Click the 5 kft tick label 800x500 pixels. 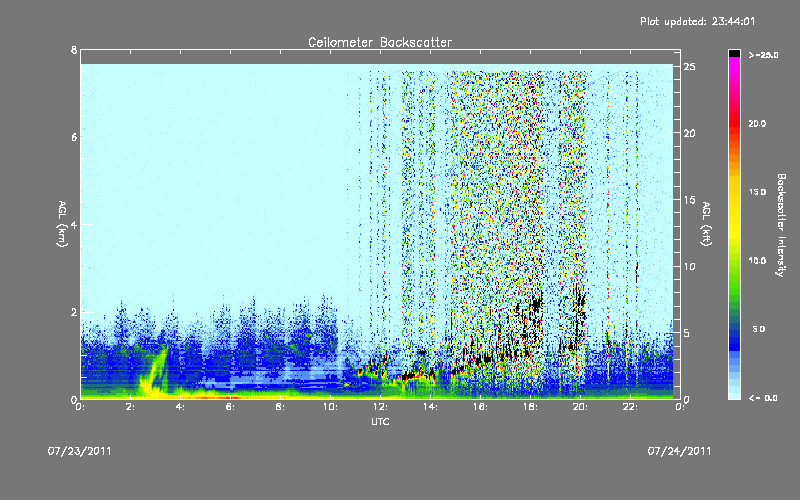tap(687, 333)
